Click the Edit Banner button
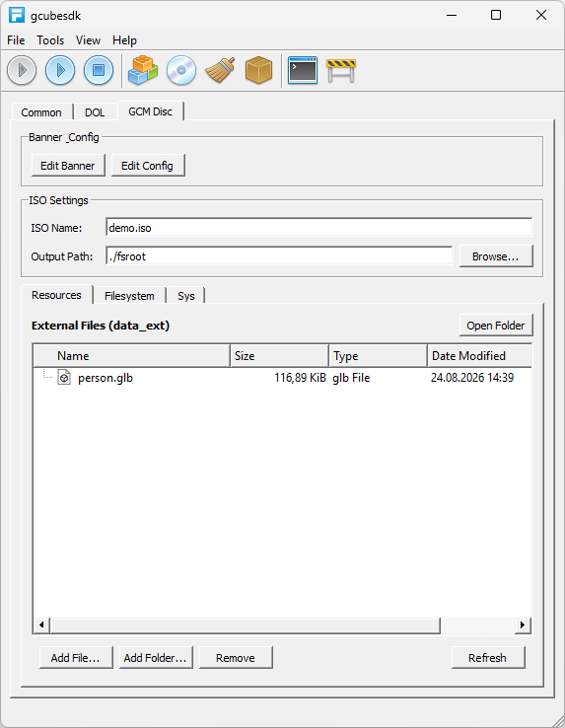Image resolution: width=565 pixels, height=728 pixels. tap(68, 166)
